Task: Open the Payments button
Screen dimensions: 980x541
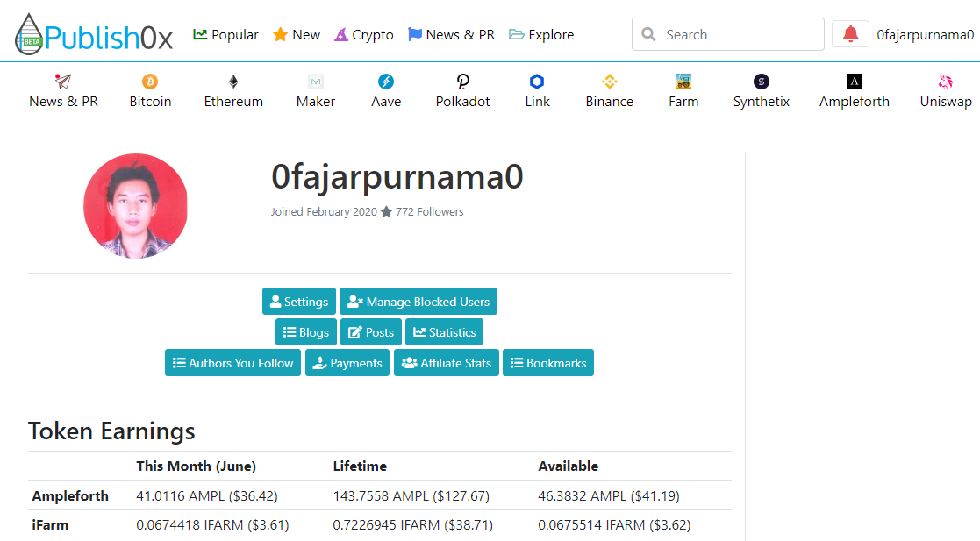Action: (x=347, y=363)
